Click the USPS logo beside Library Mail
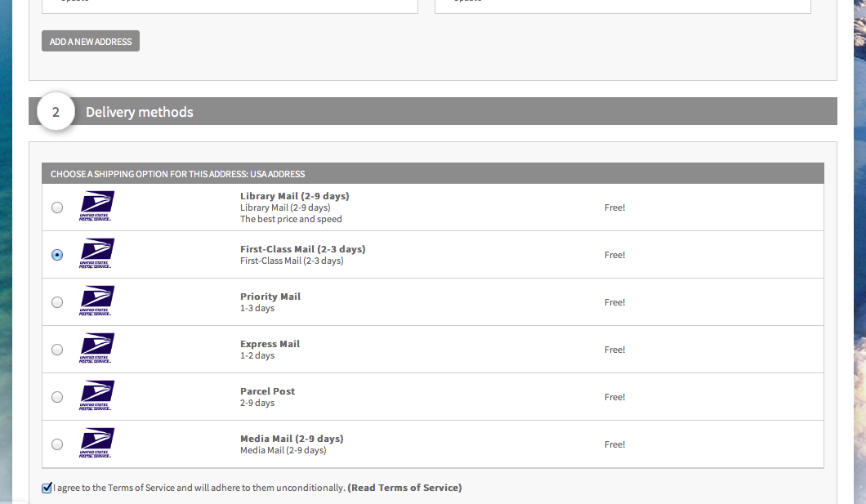The width and height of the screenshot is (866, 504). pos(96,206)
